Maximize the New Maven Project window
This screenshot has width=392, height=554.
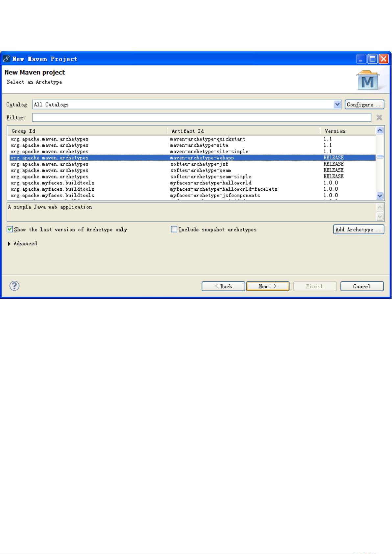[x=373, y=59]
